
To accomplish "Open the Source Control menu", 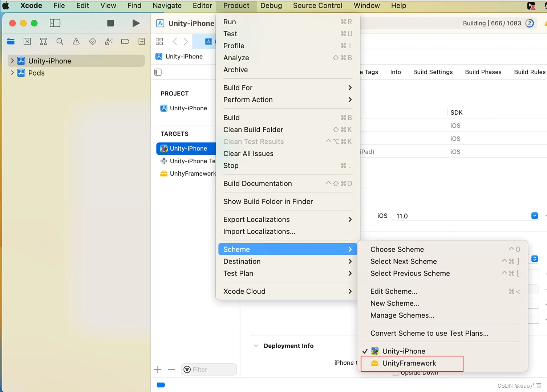I will 318,6.
